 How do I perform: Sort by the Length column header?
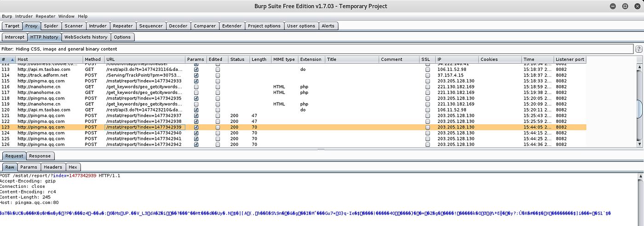pyautogui.click(x=260, y=59)
